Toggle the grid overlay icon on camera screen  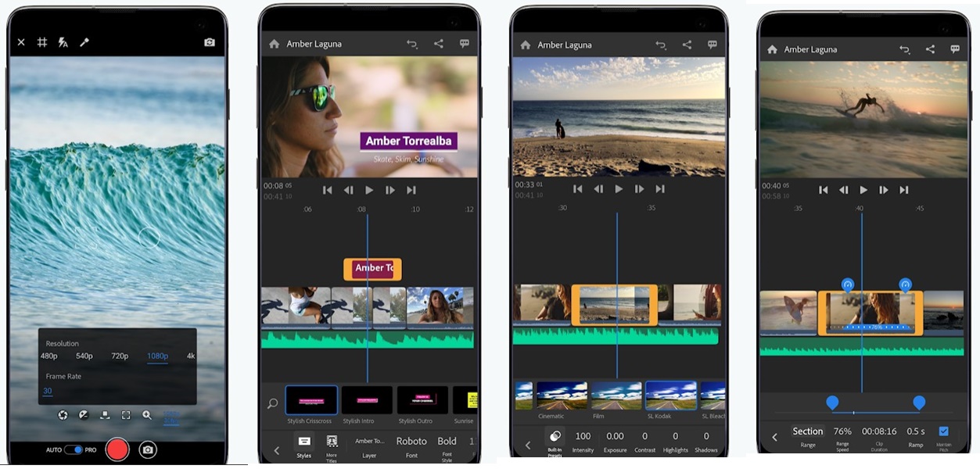point(42,42)
